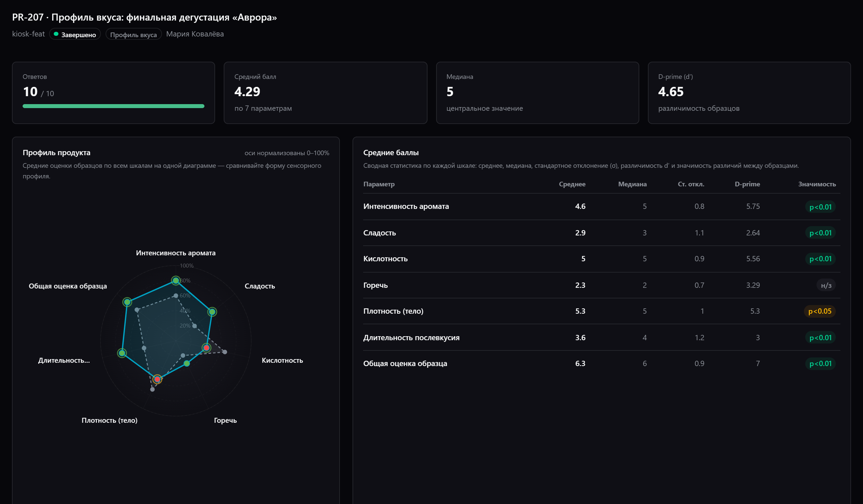Sort the table by Среднее column
This screenshot has height=504, width=863.
pos(572,184)
